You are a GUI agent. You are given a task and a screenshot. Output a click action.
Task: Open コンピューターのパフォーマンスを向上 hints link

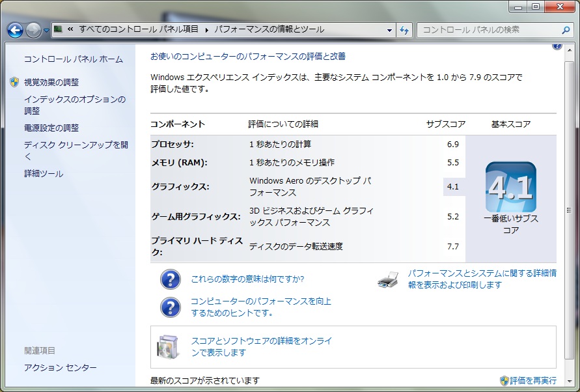[261, 307]
